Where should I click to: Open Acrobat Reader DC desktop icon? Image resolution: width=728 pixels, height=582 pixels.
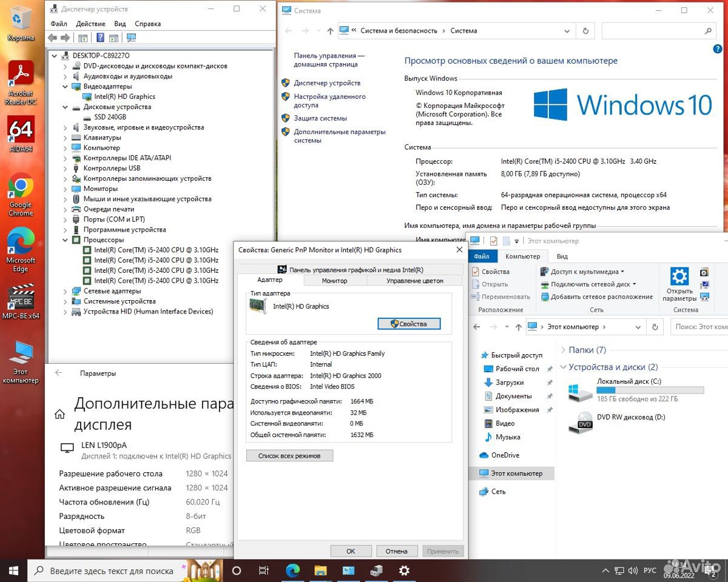(21, 82)
